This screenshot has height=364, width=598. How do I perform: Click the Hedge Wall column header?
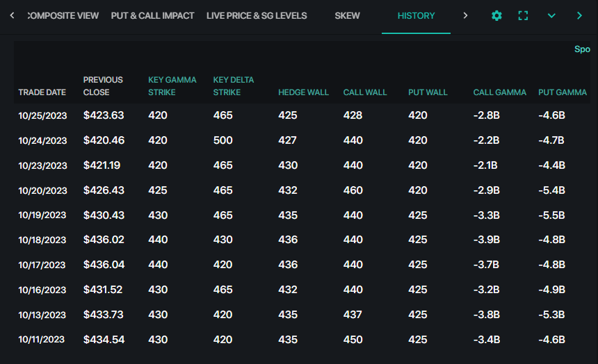tap(298, 92)
